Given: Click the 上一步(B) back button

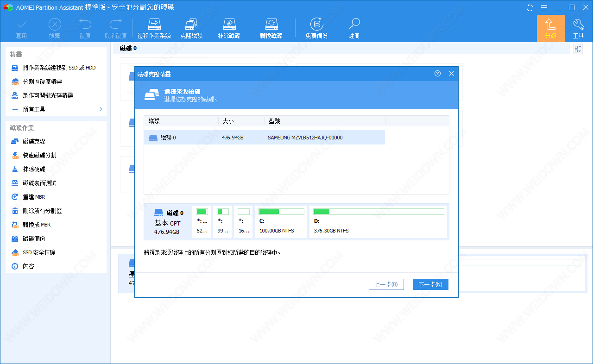Looking at the screenshot, I should tap(386, 284).
